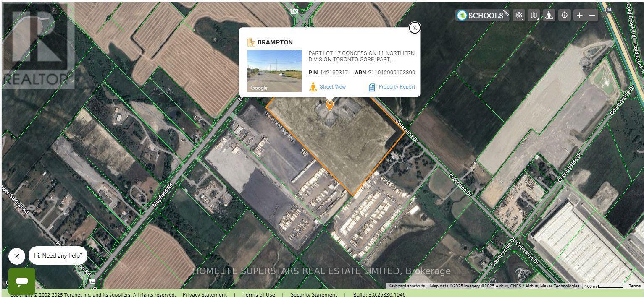
Task: Open the map Terms link
Action: click(634, 286)
